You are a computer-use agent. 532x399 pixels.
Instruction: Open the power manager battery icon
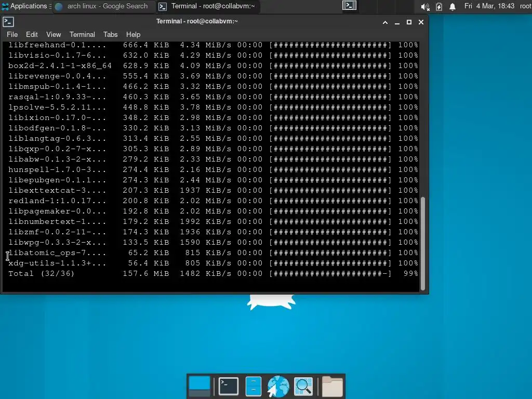(x=438, y=6)
